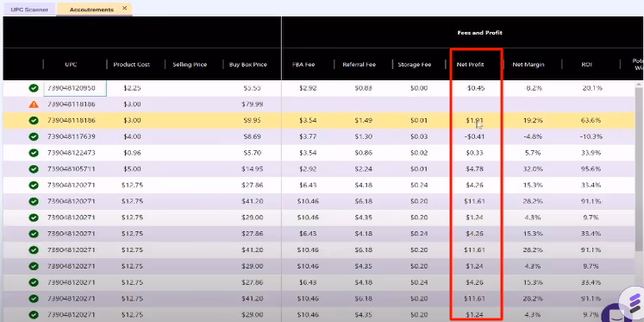Click the Selling Price column header

click(190, 65)
